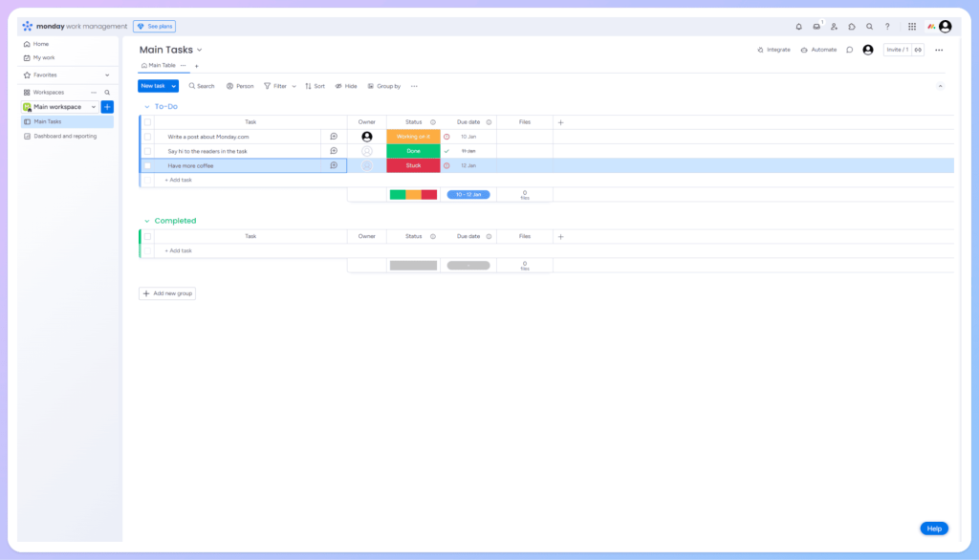Click the Done status cell
The height and width of the screenshot is (560, 979).
coord(413,151)
